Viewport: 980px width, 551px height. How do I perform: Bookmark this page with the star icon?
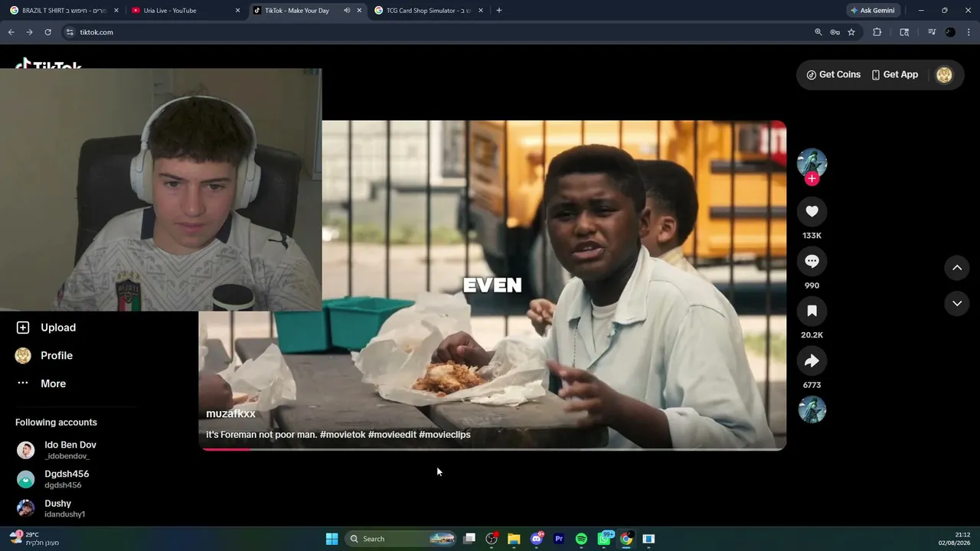click(x=851, y=32)
